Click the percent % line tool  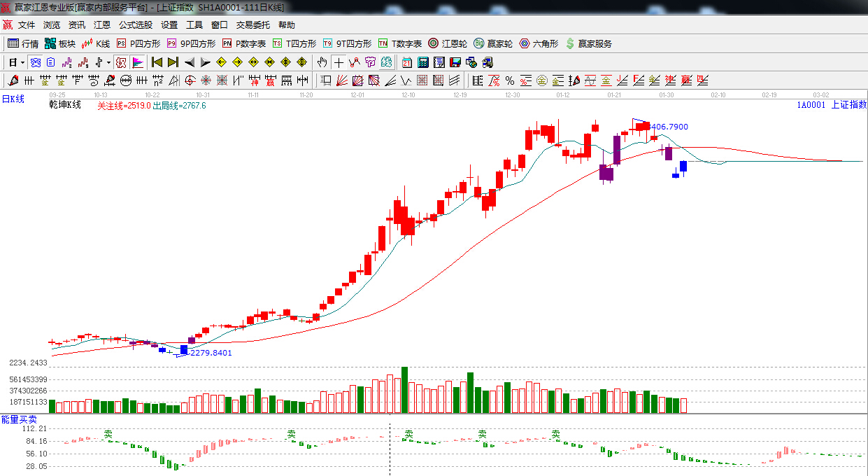point(510,80)
